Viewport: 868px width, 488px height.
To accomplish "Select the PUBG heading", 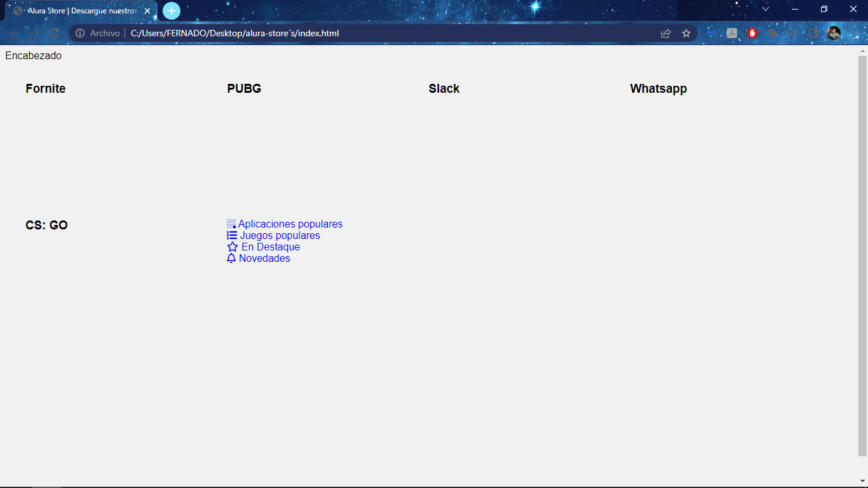I will coord(244,88).
